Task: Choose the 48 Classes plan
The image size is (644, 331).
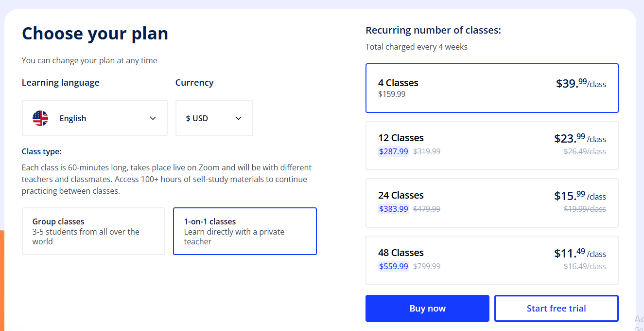Action: pyautogui.click(x=491, y=260)
